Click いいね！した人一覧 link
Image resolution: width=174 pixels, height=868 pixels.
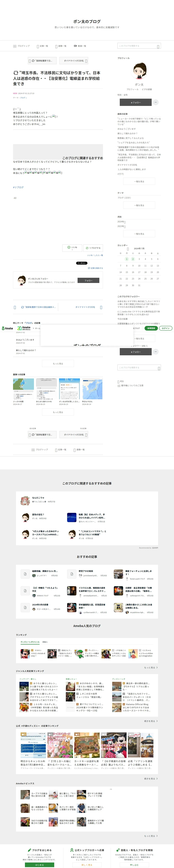pyautogui.click(x=95, y=255)
